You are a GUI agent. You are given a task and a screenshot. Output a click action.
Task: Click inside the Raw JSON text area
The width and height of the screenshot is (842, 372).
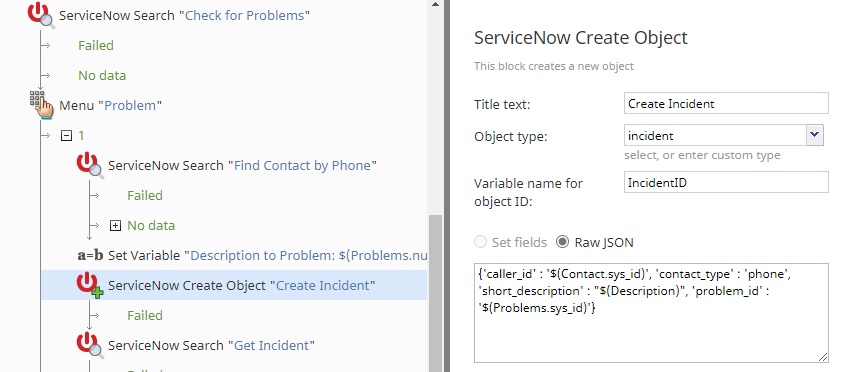click(651, 313)
